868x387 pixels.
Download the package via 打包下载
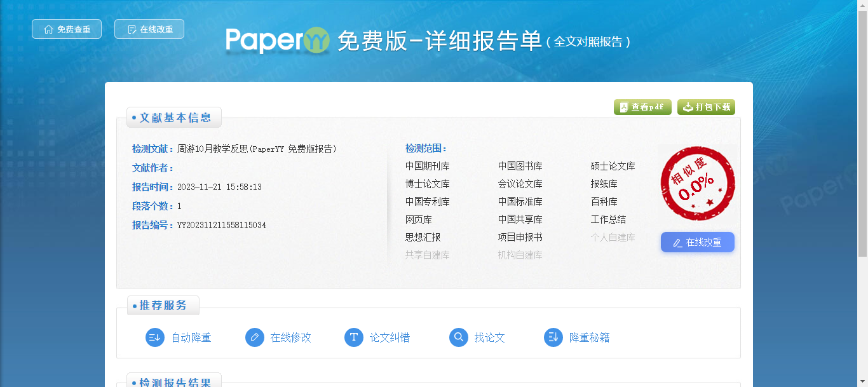706,107
